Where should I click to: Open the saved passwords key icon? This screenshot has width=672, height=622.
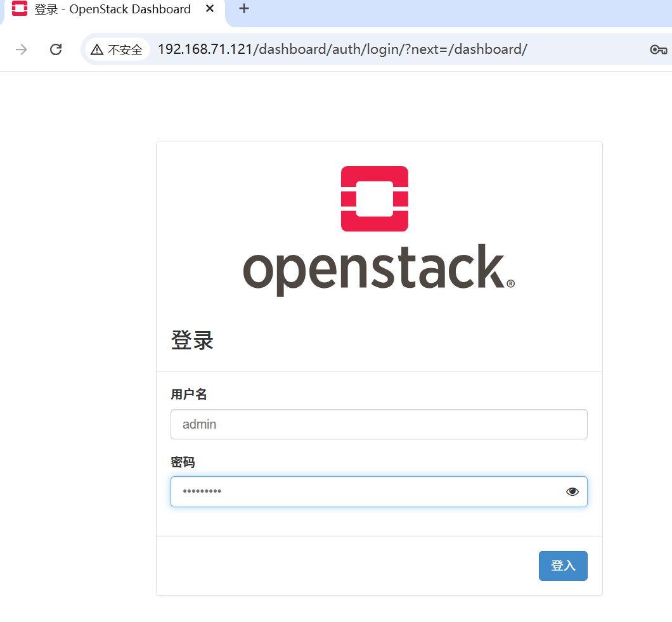coord(658,49)
